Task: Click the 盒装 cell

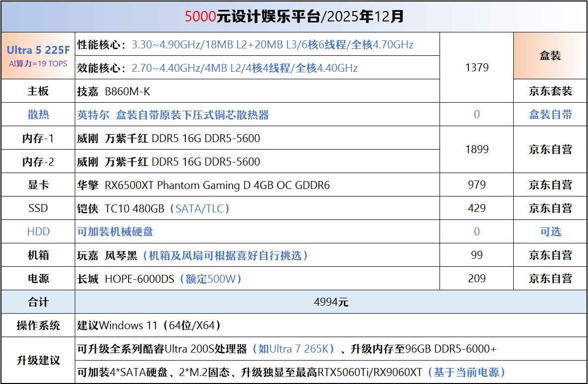Action: tap(550, 55)
